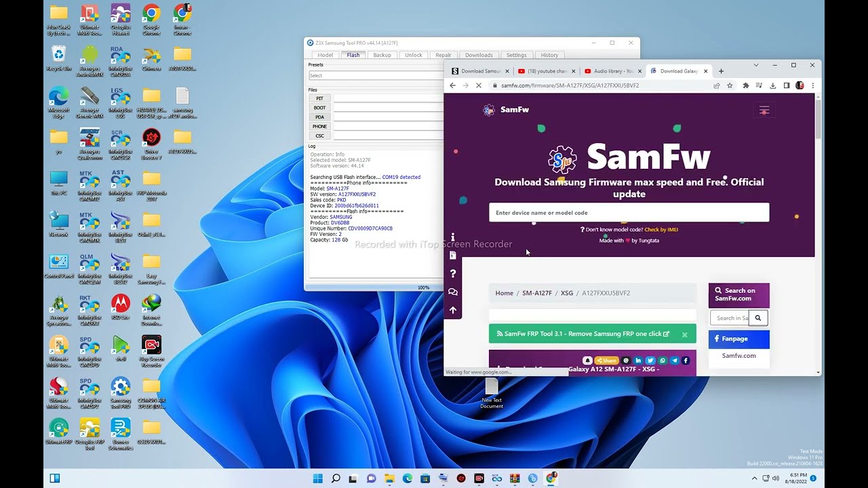Select the Control Panel desktop shortcut
Viewport: 868px width, 488px height.
pyautogui.click(x=59, y=266)
